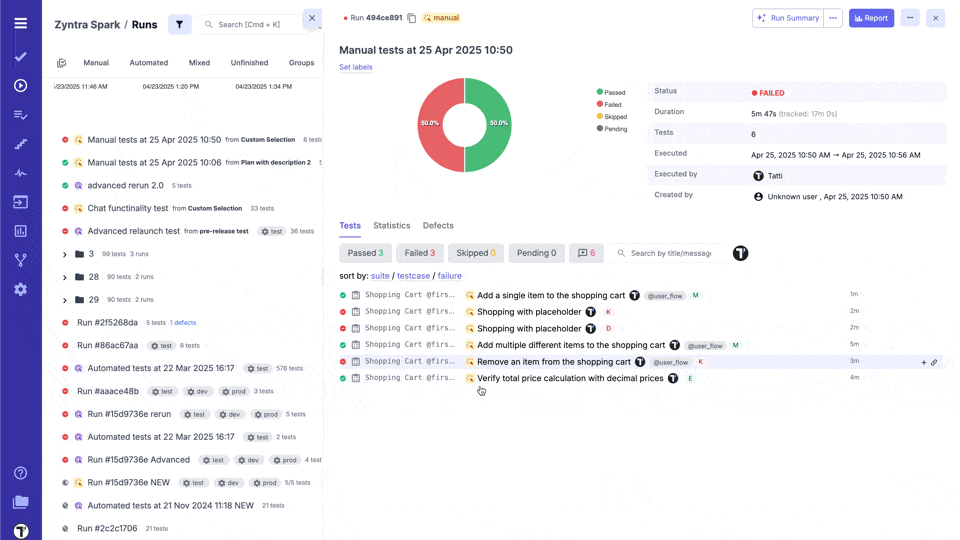
Task: Expand folder 3 in runs list
Action: pos(65,255)
